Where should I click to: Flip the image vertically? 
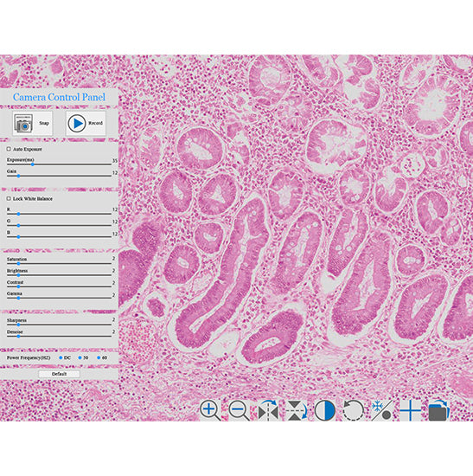tap(297, 410)
